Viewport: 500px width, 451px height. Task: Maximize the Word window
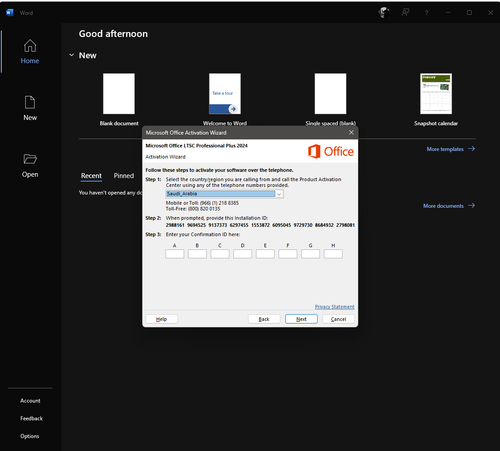pos(469,13)
